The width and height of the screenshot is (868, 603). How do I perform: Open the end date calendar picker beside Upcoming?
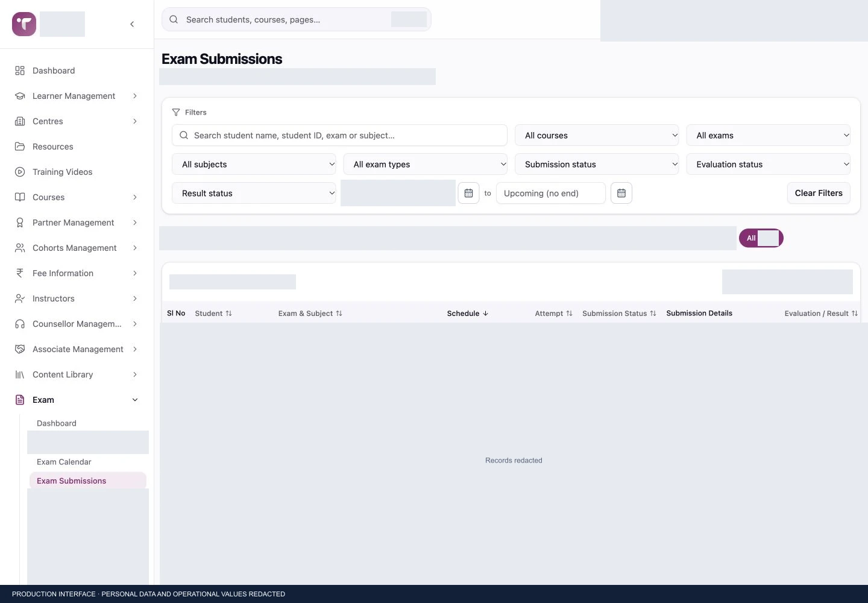[x=621, y=193]
